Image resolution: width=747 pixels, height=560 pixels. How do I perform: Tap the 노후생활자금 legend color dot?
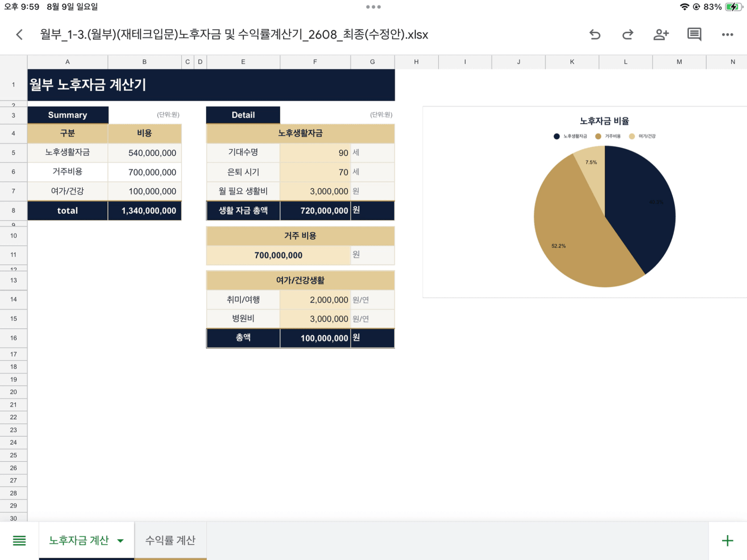click(557, 136)
